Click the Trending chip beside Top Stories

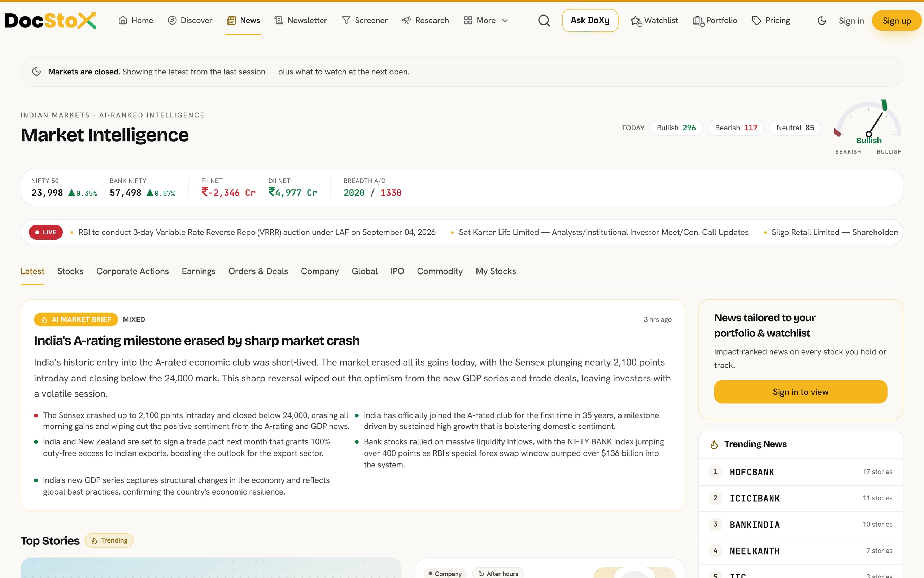[x=109, y=540]
